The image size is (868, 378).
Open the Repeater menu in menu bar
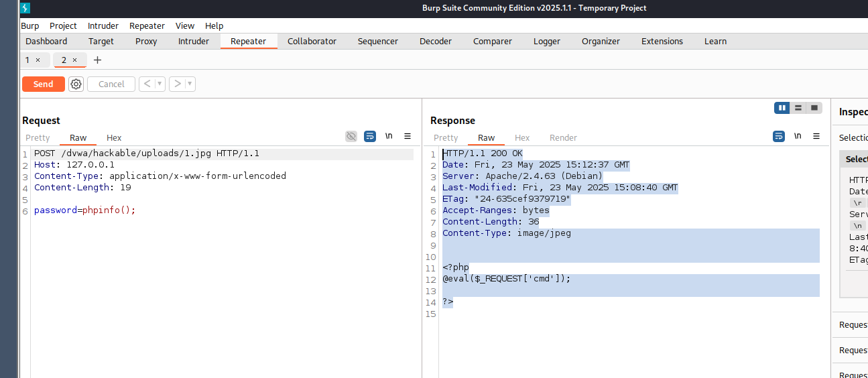click(147, 25)
